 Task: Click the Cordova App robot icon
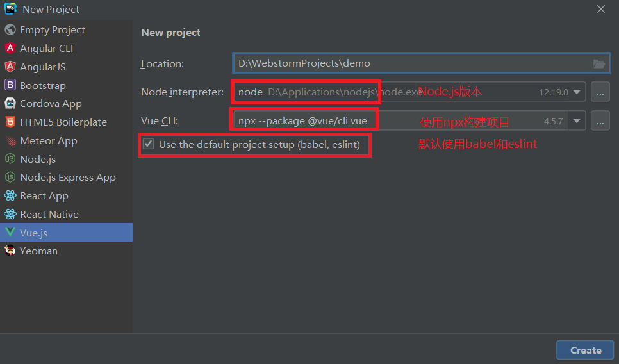point(10,103)
